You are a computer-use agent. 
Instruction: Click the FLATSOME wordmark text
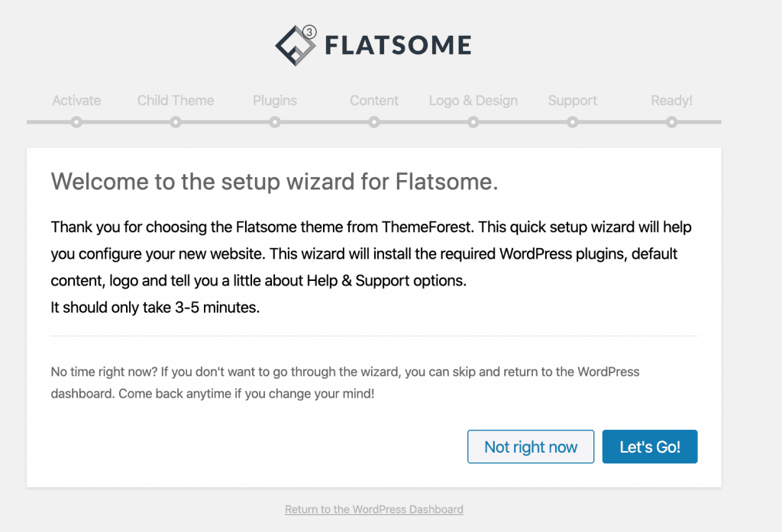pyautogui.click(x=399, y=44)
